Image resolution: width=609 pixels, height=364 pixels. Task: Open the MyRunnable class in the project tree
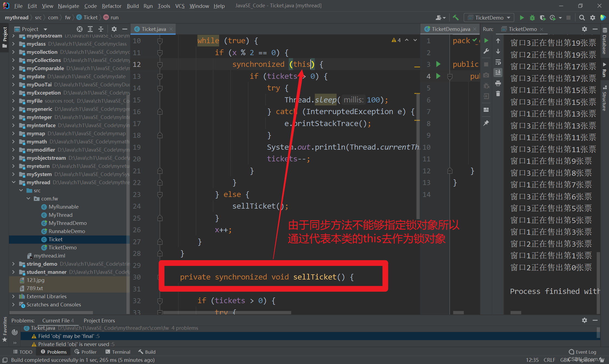tap(63, 207)
